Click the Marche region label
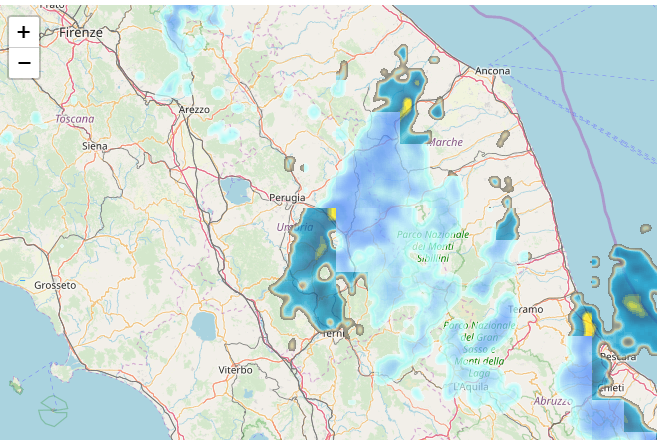 pyautogui.click(x=445, y=142)
